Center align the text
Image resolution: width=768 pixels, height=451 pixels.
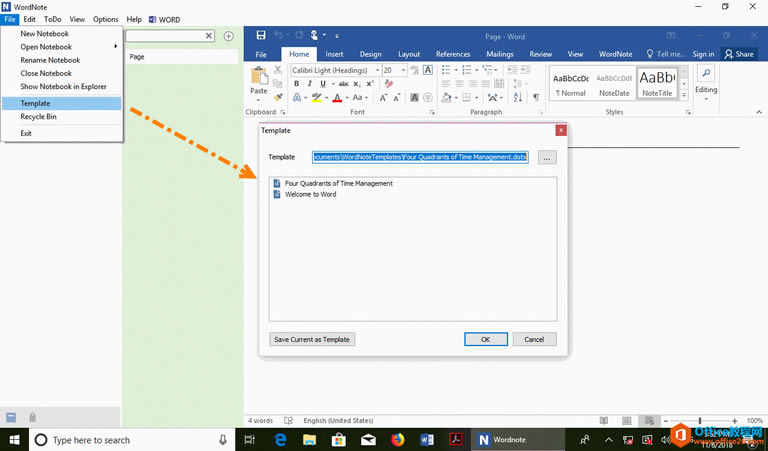(459, 84)
